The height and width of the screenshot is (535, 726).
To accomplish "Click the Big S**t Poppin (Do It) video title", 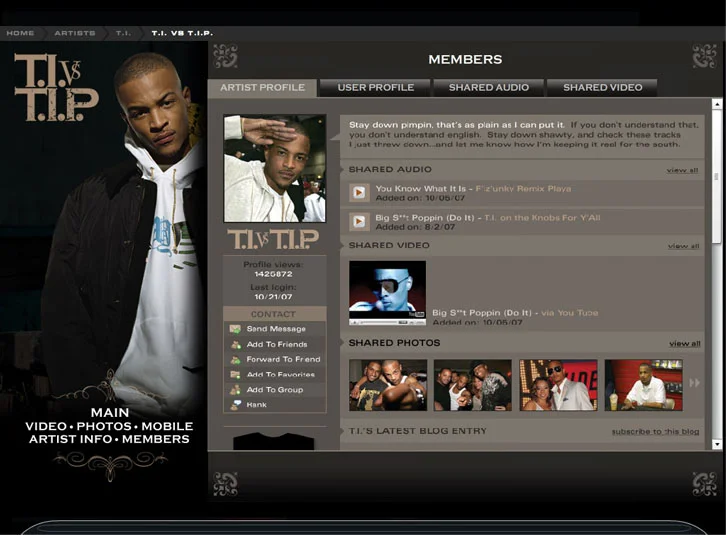I will click(482, 313).
